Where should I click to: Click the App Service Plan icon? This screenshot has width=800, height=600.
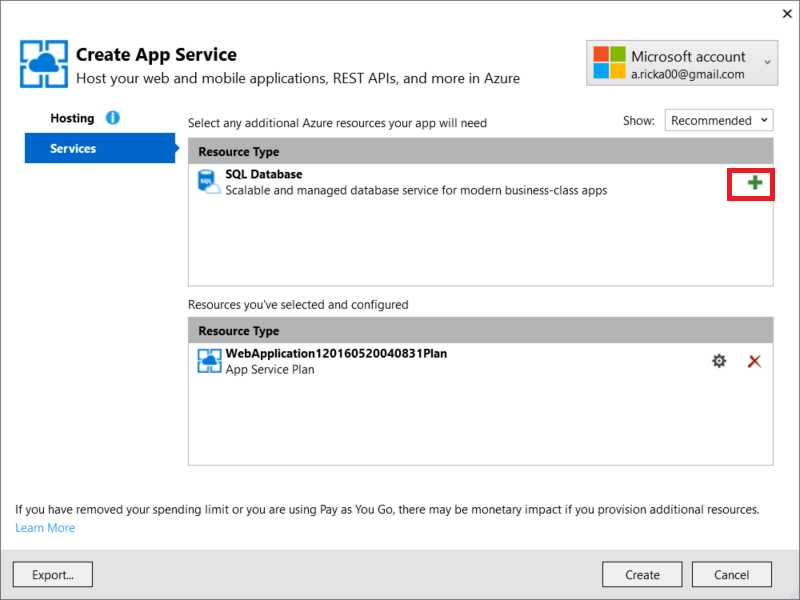point(209,361)
